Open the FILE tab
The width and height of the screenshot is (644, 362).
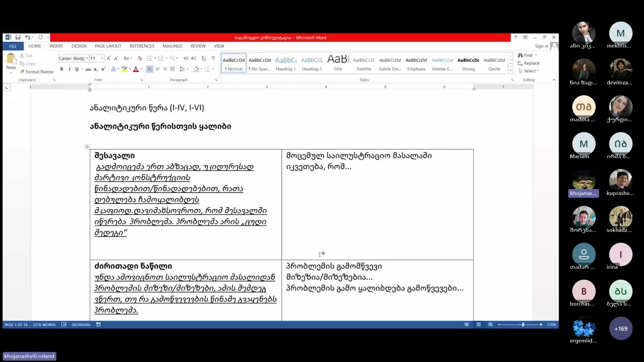point(13,46)
